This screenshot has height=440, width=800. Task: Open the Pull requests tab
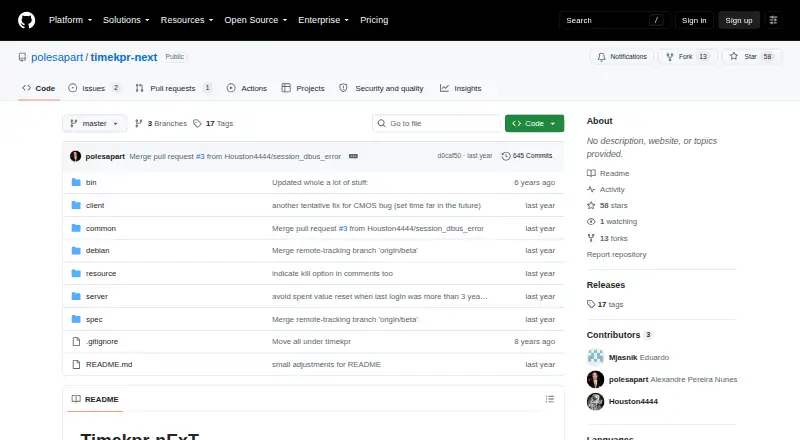[x=173, y=88]
